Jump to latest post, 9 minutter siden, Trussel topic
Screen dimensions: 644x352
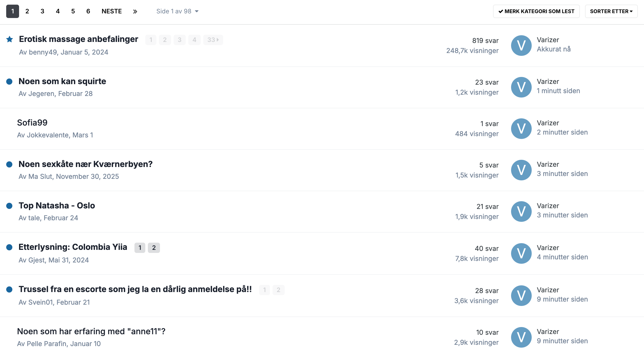562,299
